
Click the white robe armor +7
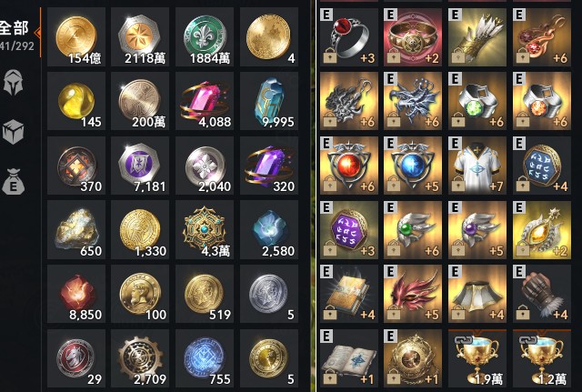[477, 166]
